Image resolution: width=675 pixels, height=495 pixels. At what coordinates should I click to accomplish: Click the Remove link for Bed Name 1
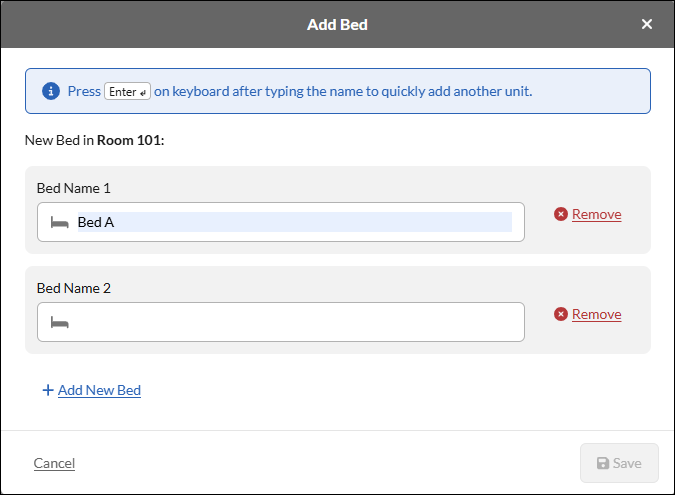click(x=597, y=214)
